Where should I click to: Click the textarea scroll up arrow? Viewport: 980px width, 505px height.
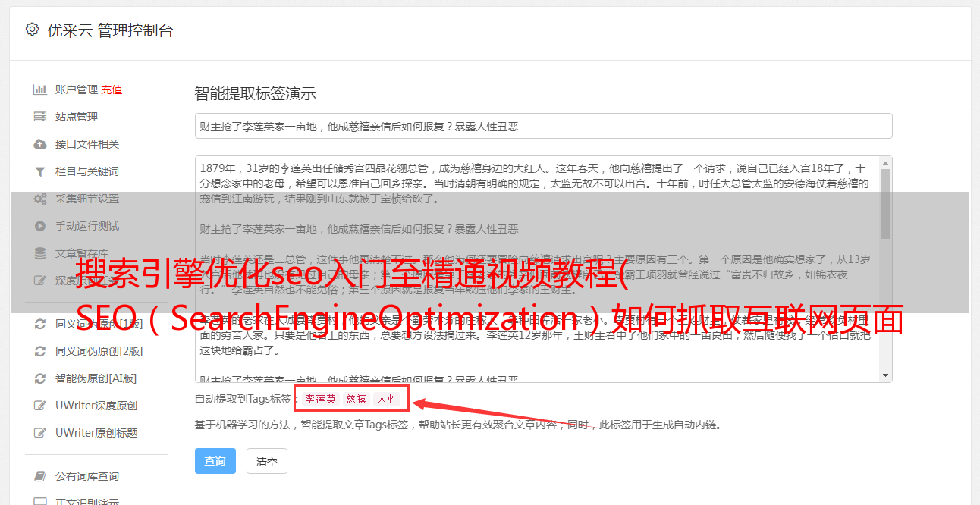click(x=885, y=162)
